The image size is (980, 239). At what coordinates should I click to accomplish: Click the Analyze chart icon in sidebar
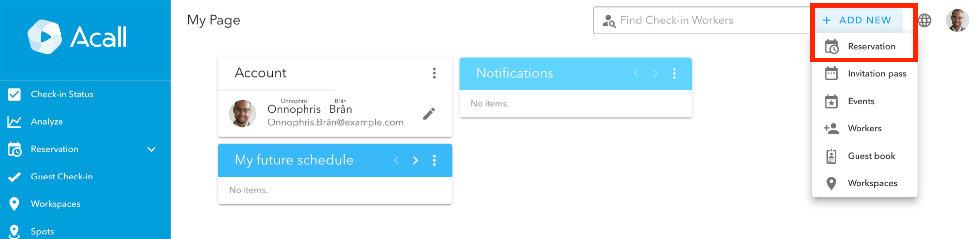point(14,121)
